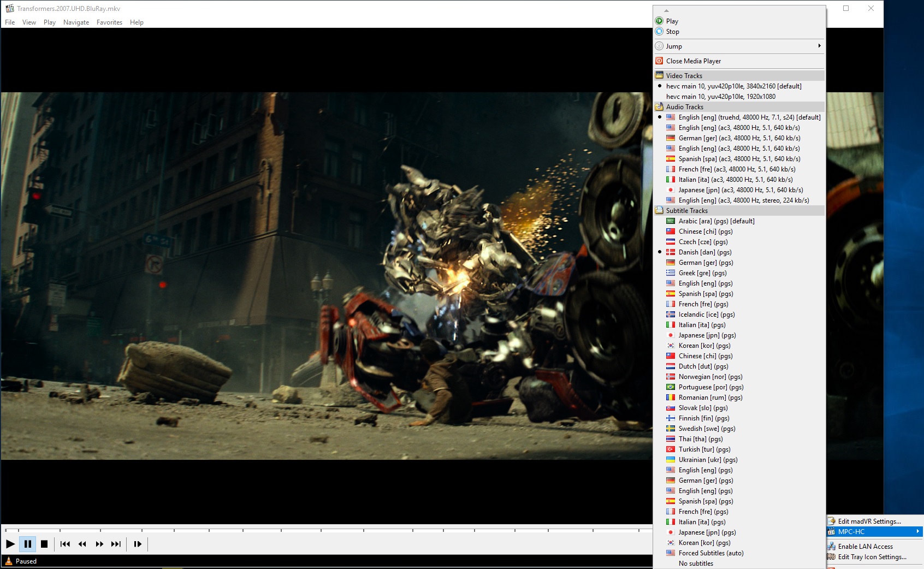924x569 pixels.
Task: Choose Play in the popup menu
Action: [739, 21]
